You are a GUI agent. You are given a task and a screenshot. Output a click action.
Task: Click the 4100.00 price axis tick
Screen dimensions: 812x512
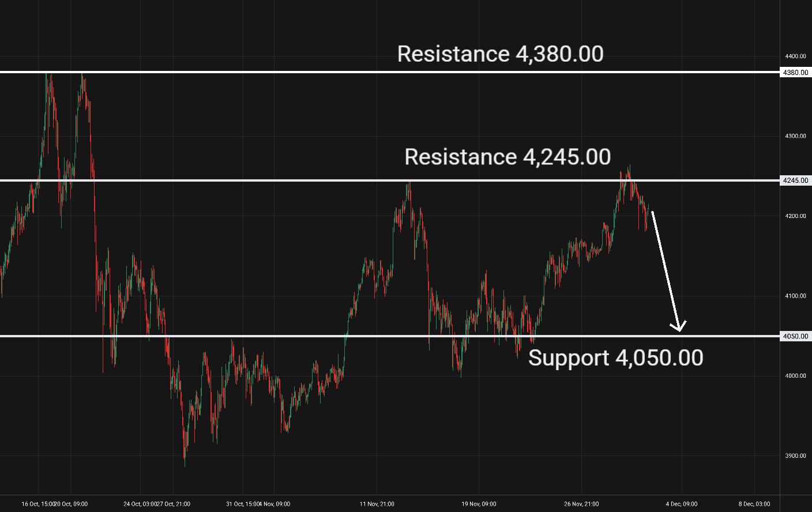[x=796, y=296]
